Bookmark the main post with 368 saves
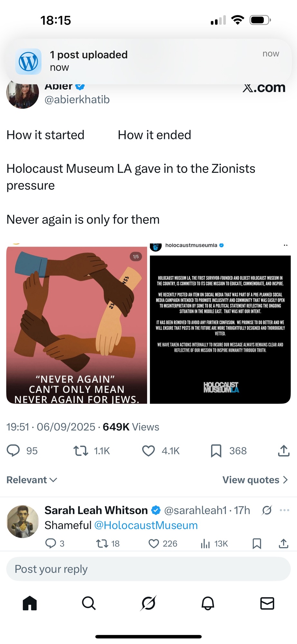The height and width of the screenshot is (644, 297). tap(216, 450)
